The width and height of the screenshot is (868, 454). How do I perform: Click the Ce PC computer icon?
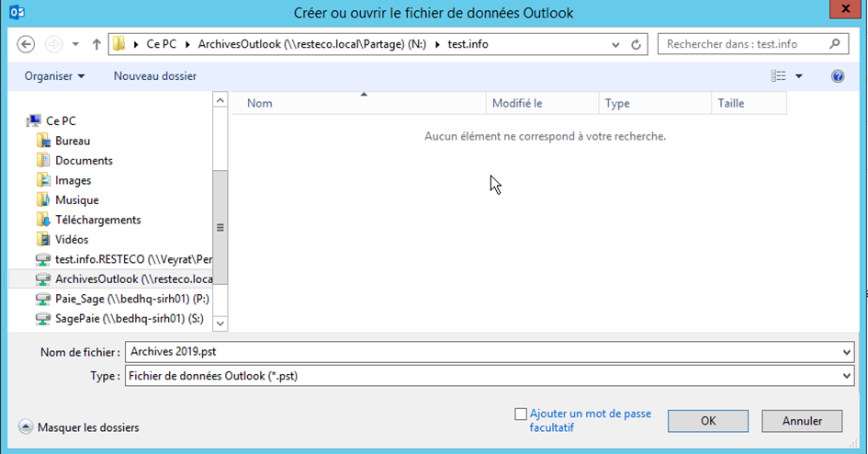click(34, 120)
